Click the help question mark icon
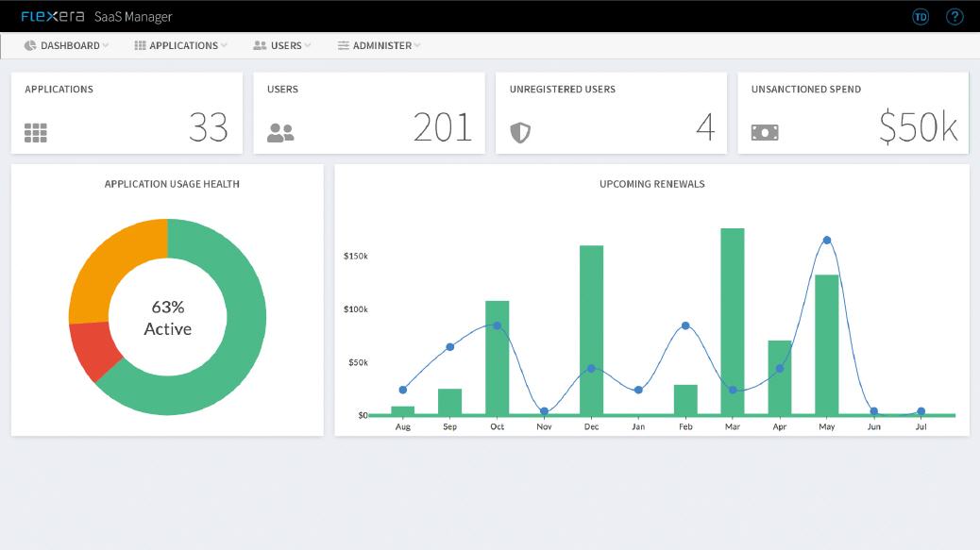 click(955, 16)
